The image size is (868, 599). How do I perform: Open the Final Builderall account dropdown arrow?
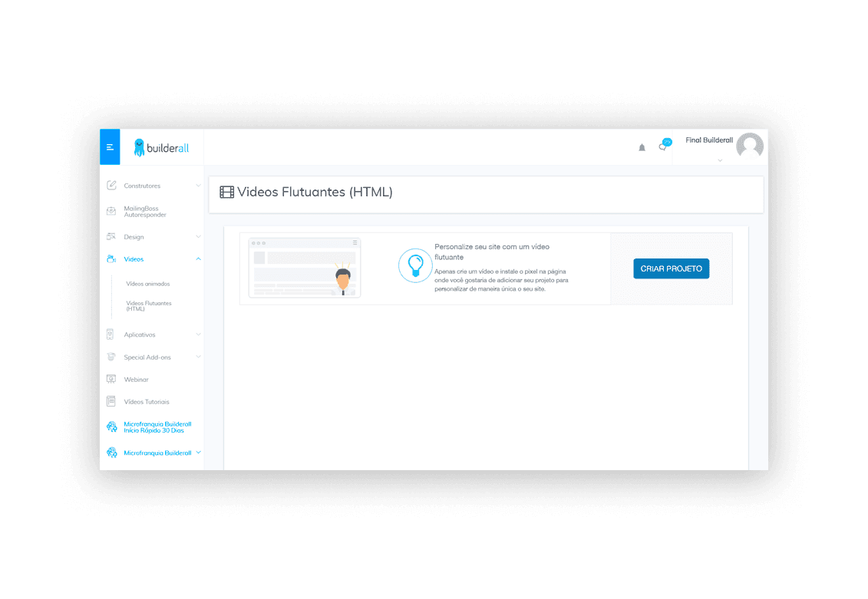tap(720, 160)
